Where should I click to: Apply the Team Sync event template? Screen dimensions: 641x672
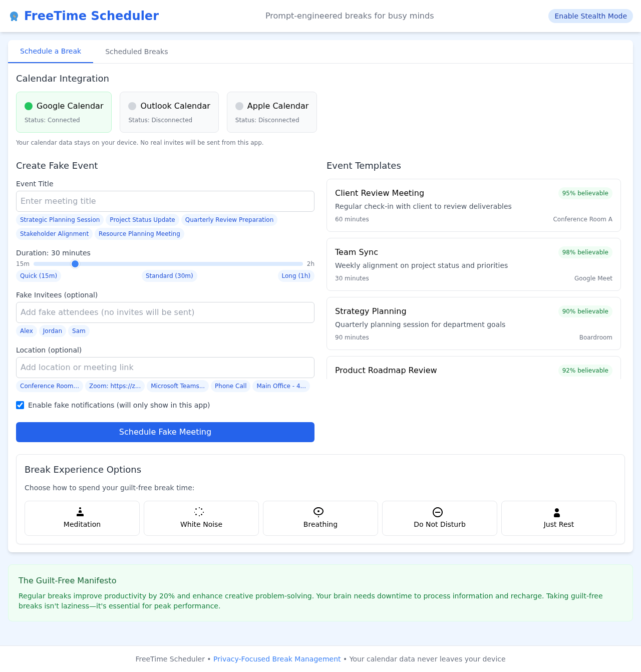(x=473, y=264)
